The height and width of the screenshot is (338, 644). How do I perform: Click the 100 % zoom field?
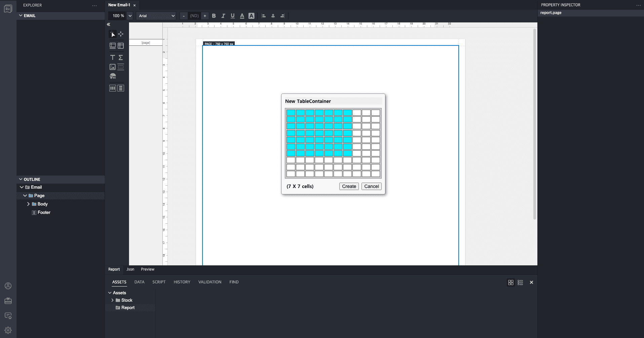pyautogui.click(x=118, y=16)
